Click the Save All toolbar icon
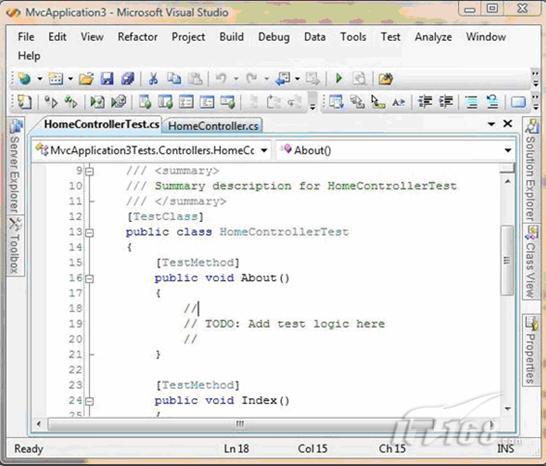Viewport: 546px width, 466px height. pyautogui.click(x=127, y=79)
